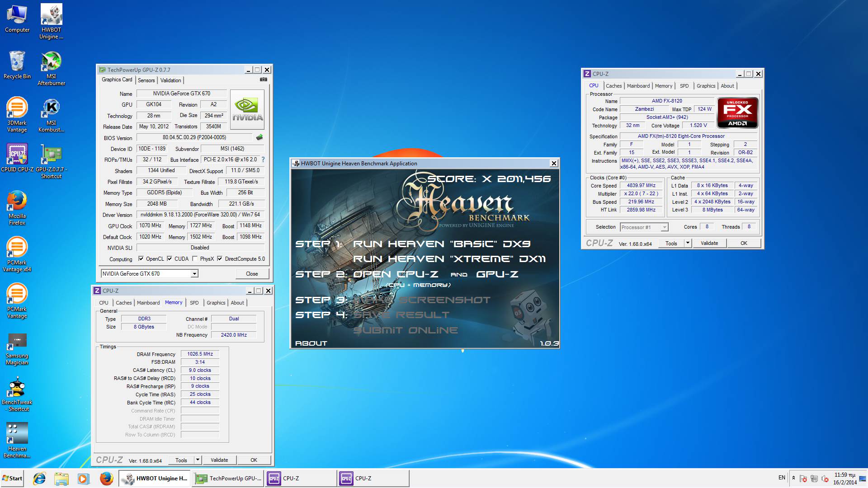Open Internet Explorer from taskbar
Viewport: 868px width, 488px height.
click(40, 478)
